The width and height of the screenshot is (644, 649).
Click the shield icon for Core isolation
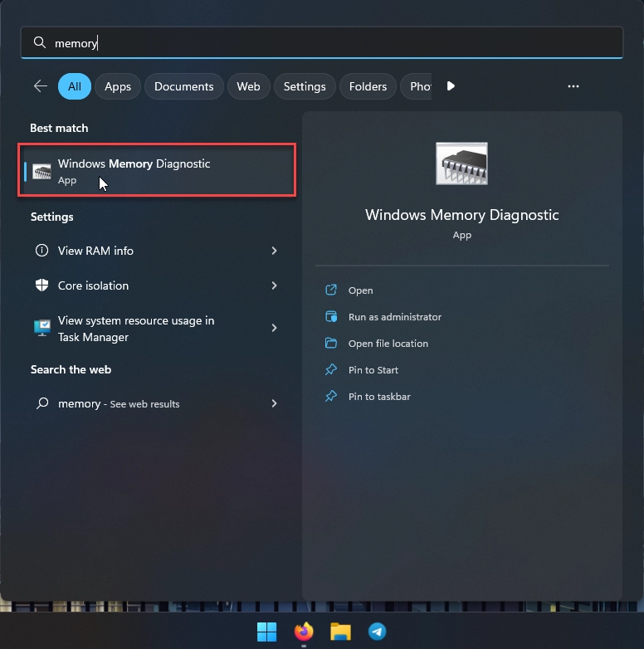tap(41, 285)
